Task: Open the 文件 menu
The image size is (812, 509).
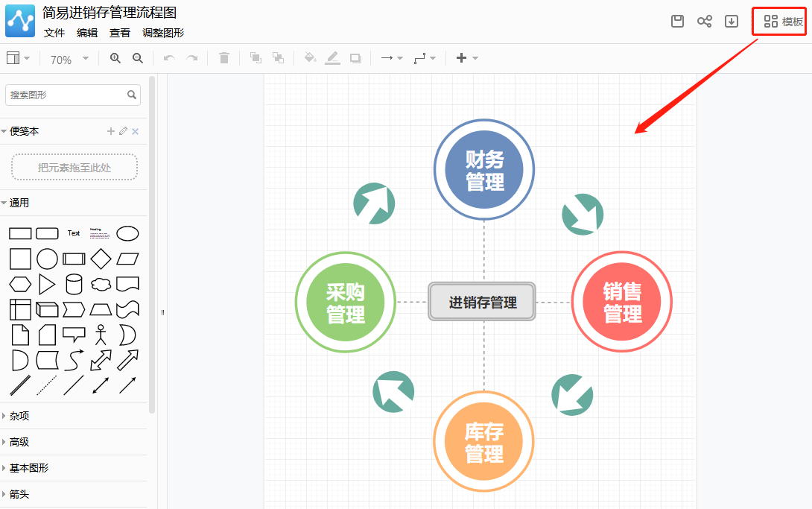Action: coord(54,33)
